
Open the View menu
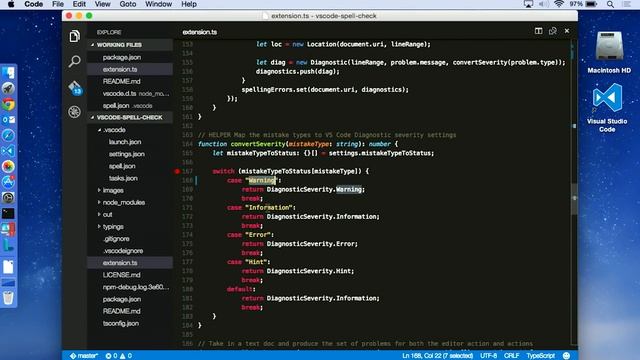tap(102, 4)
